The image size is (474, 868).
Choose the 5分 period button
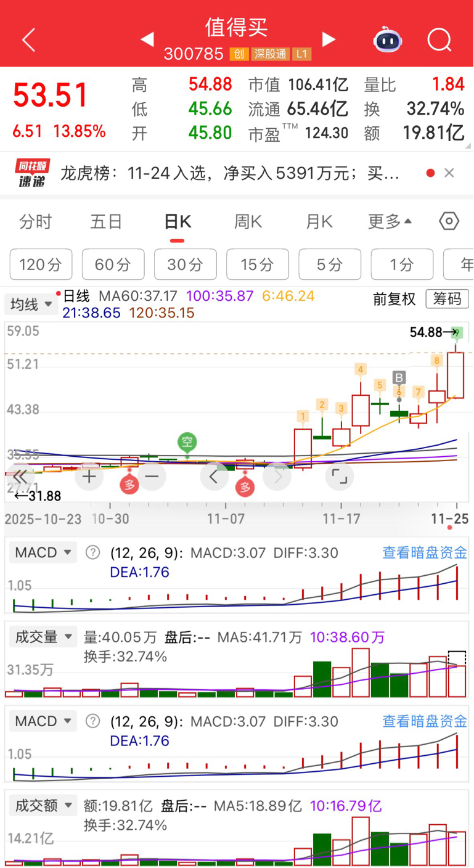(330, 264)
